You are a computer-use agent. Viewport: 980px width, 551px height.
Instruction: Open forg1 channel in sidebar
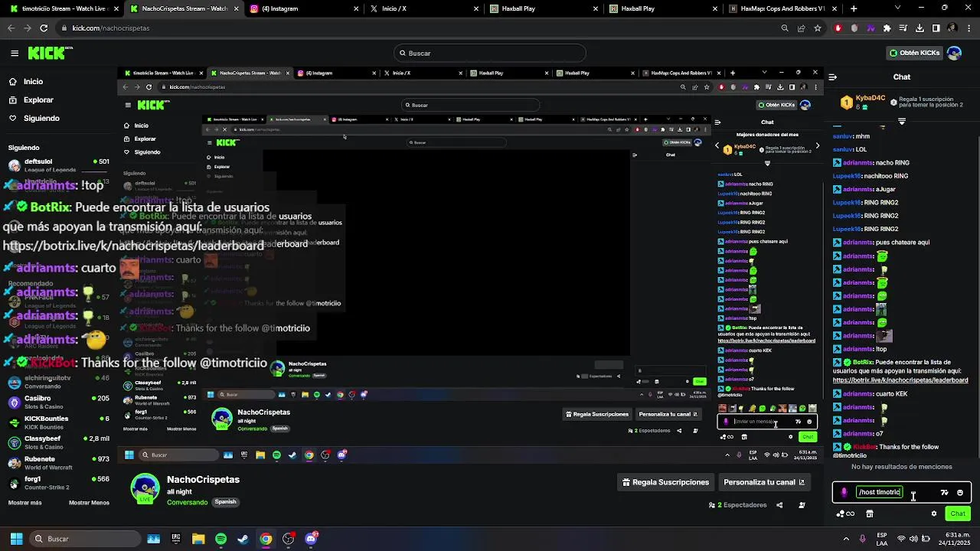point(58,483)
